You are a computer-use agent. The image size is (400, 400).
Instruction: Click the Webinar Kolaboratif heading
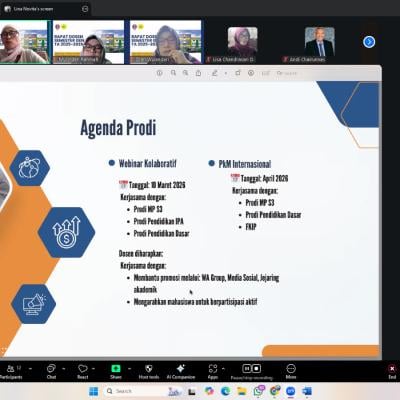point(148,163)
